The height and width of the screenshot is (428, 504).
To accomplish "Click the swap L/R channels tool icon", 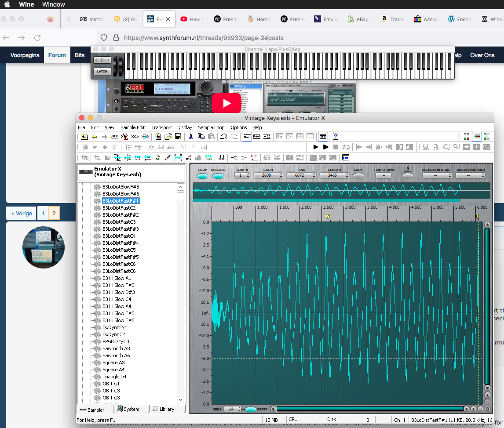I will coord(158,158).
